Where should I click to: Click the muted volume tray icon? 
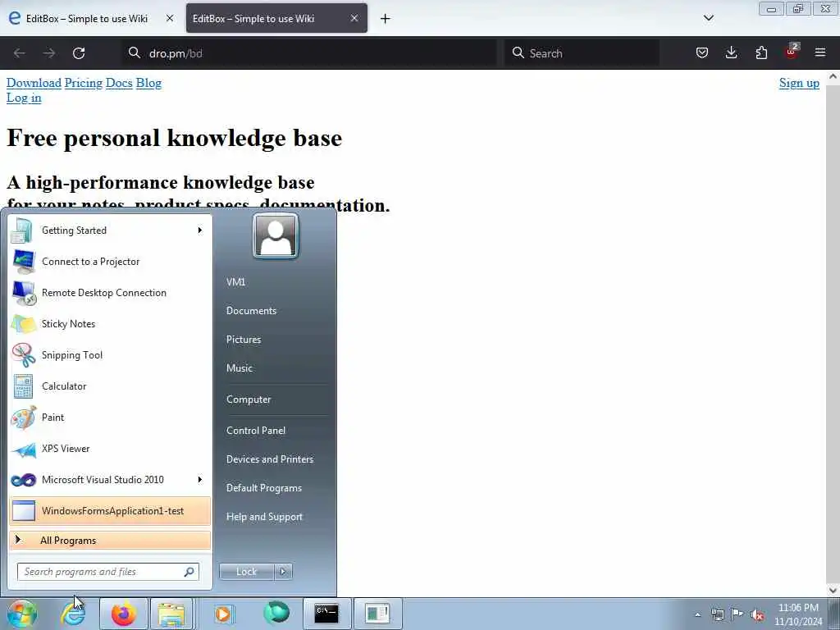coord(757,614)
